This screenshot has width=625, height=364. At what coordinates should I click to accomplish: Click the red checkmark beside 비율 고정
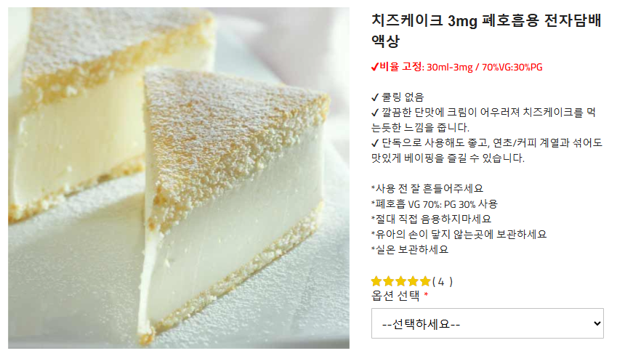(375, 67)
